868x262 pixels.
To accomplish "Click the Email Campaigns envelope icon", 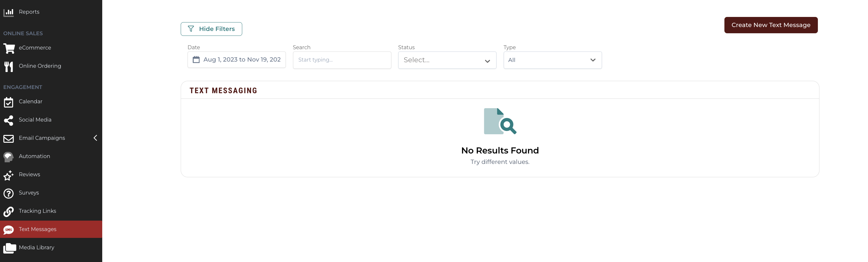I will coord(8,138).
